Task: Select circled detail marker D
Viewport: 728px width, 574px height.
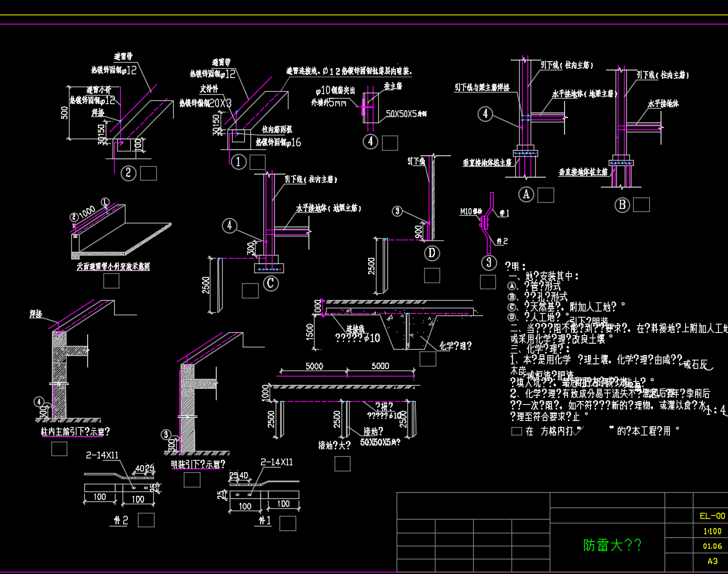Action: point(432,253)
